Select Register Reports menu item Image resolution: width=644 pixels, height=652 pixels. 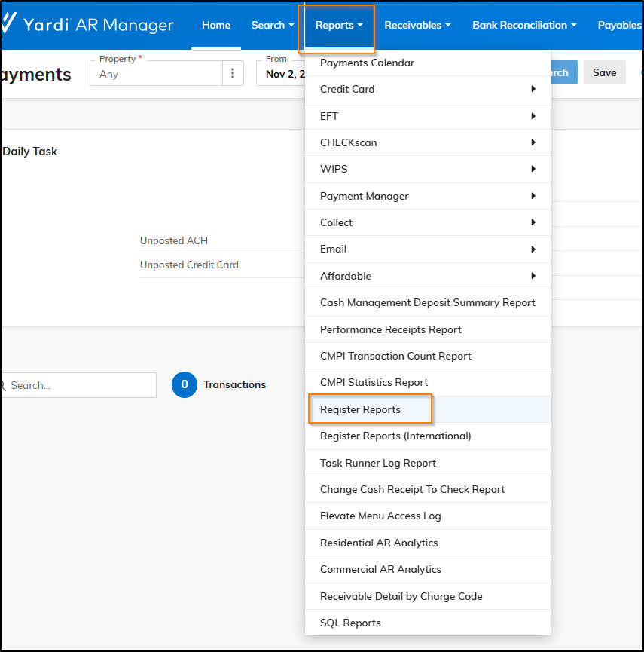361,409
